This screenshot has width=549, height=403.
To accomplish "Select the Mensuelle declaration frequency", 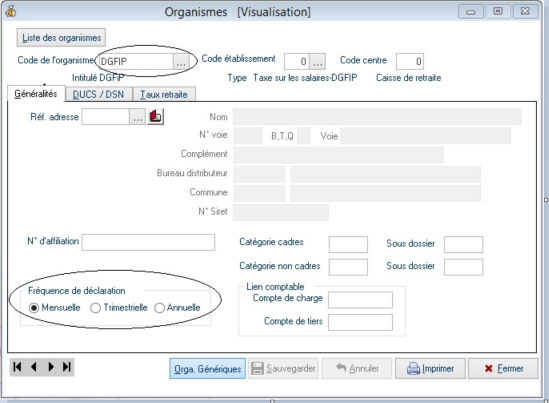I will pyautogui.click(x=34, y=308).
